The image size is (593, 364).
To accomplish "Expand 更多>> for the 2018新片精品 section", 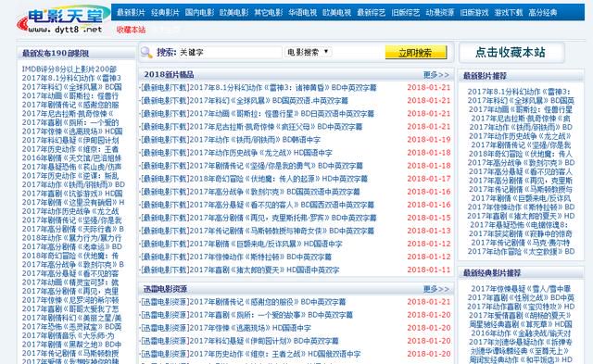I will click(436, 74).
